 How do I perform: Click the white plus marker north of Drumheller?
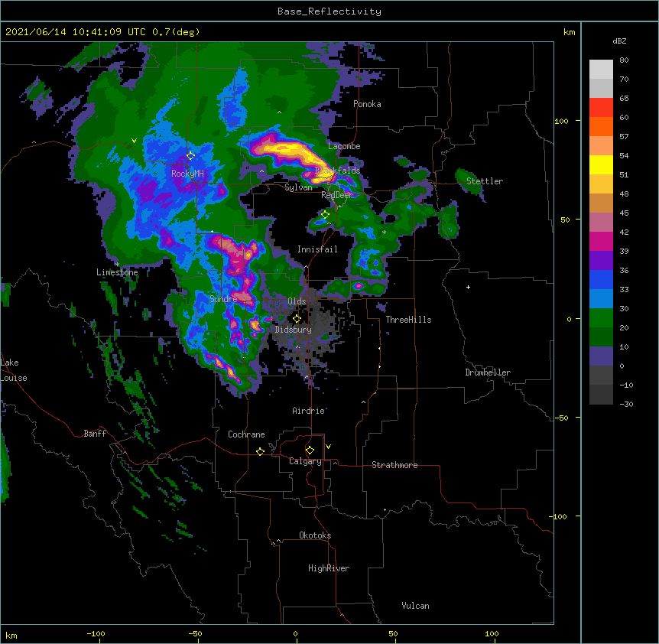(468, 287)
